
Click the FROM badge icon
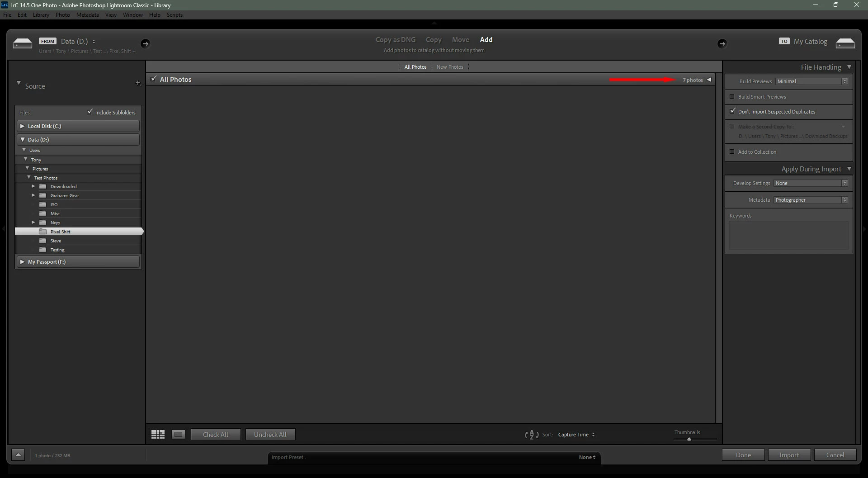point(47,41)
